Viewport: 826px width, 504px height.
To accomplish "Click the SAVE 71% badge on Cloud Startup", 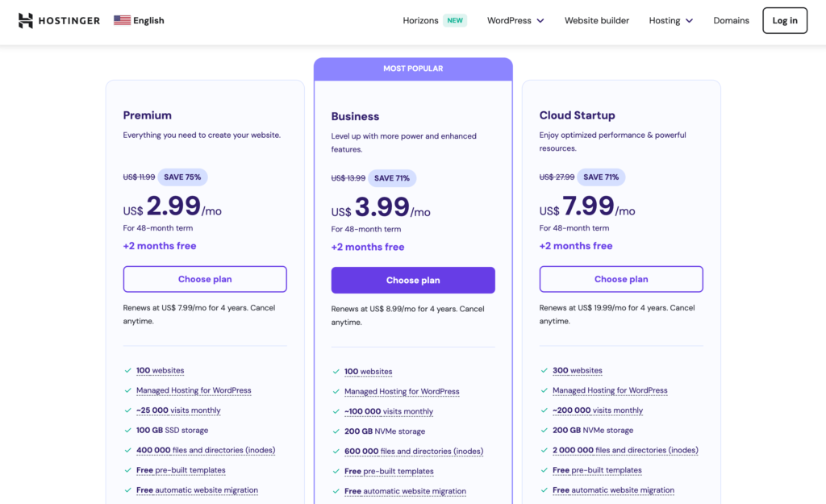I will pos(601,177).
